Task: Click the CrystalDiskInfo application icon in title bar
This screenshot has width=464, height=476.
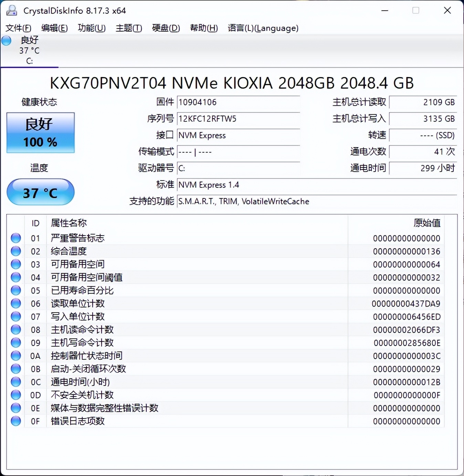Action: click(12, 10)
